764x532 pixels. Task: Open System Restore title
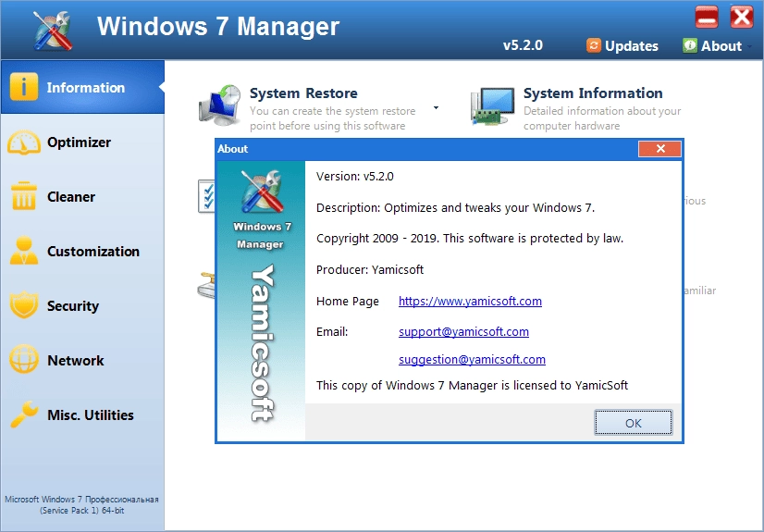(x=303, y=93)
